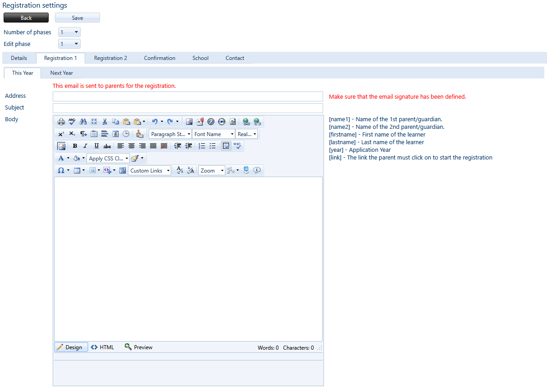Toggle bullet list
547x392 pixels.
tap(212, 146)
